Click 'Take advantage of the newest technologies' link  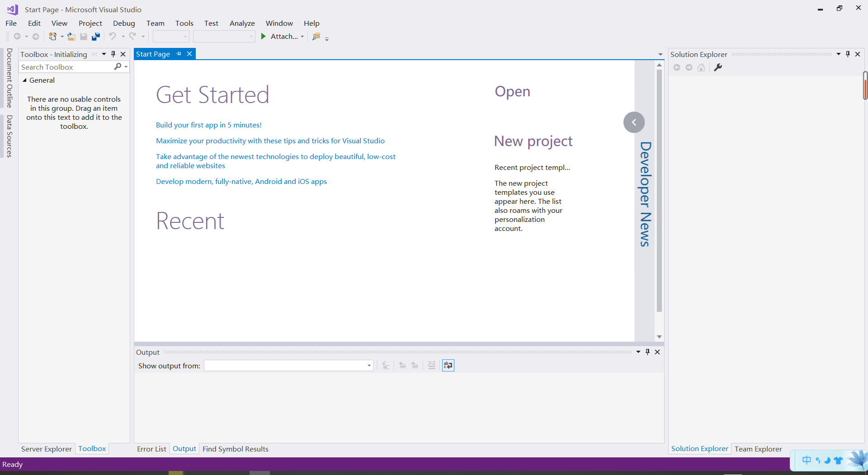pos(276,161)
